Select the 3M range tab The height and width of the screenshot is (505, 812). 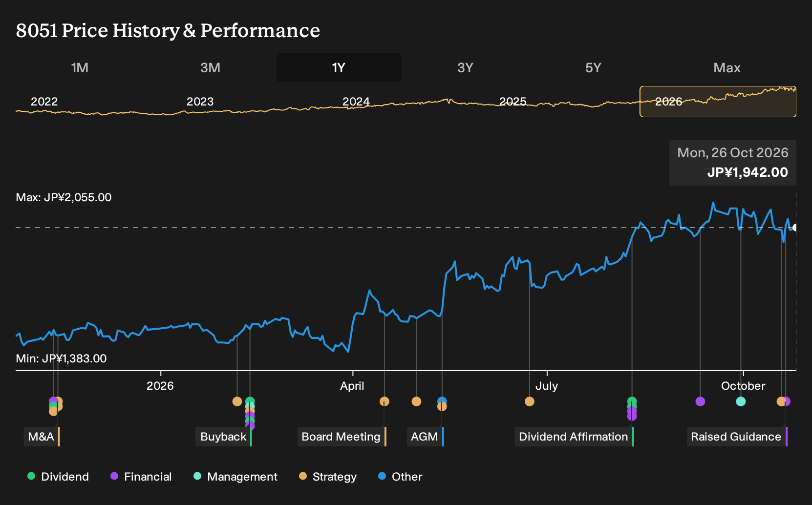point(210,67)
